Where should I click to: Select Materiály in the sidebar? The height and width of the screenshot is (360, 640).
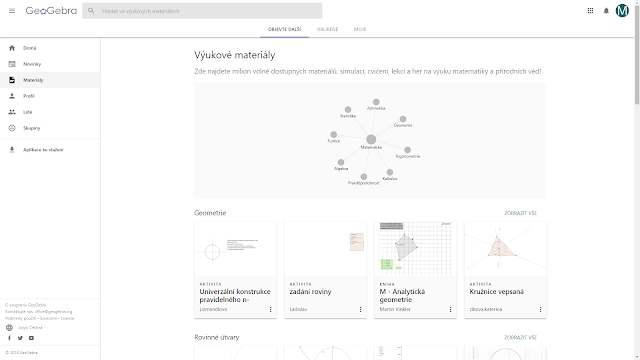tap(50, 80)
